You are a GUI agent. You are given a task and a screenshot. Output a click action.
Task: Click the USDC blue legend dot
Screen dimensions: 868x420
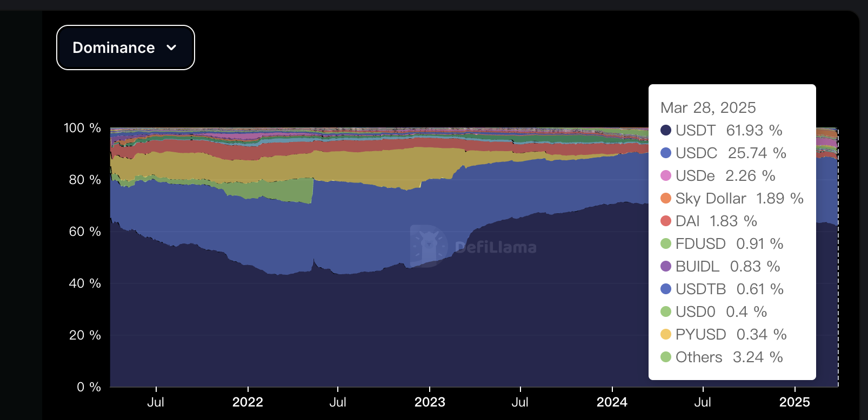(666, 153)
